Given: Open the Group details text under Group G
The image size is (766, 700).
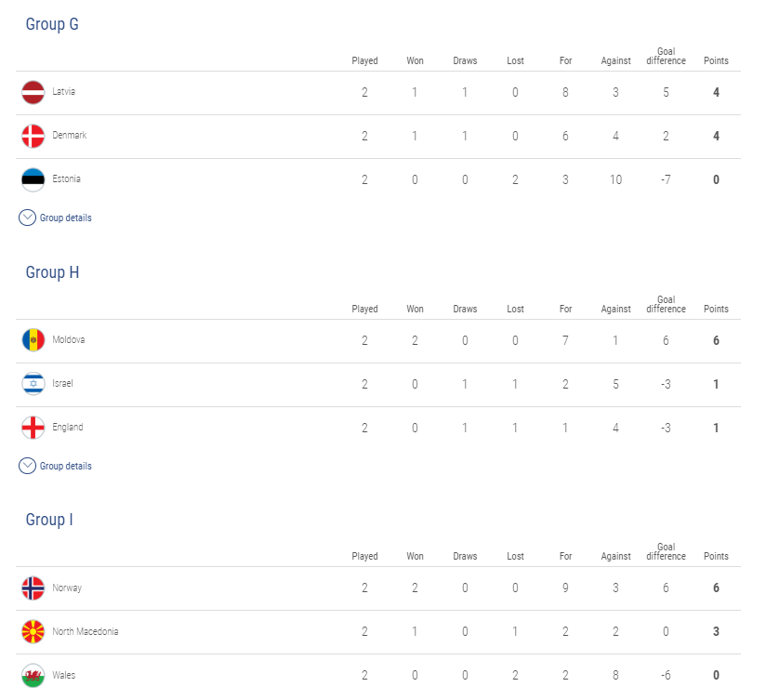Looking at the screenshot, I should coord(65,218).
